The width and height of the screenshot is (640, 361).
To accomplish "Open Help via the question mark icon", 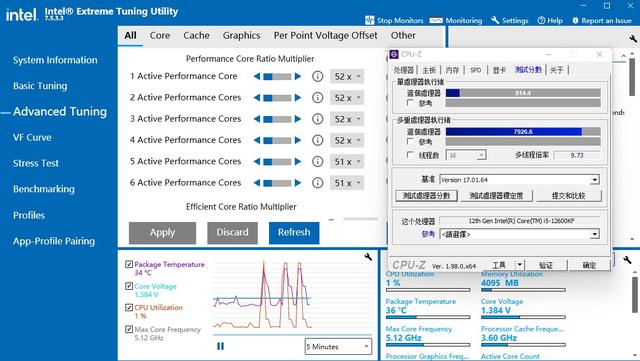I will [541, 20].
